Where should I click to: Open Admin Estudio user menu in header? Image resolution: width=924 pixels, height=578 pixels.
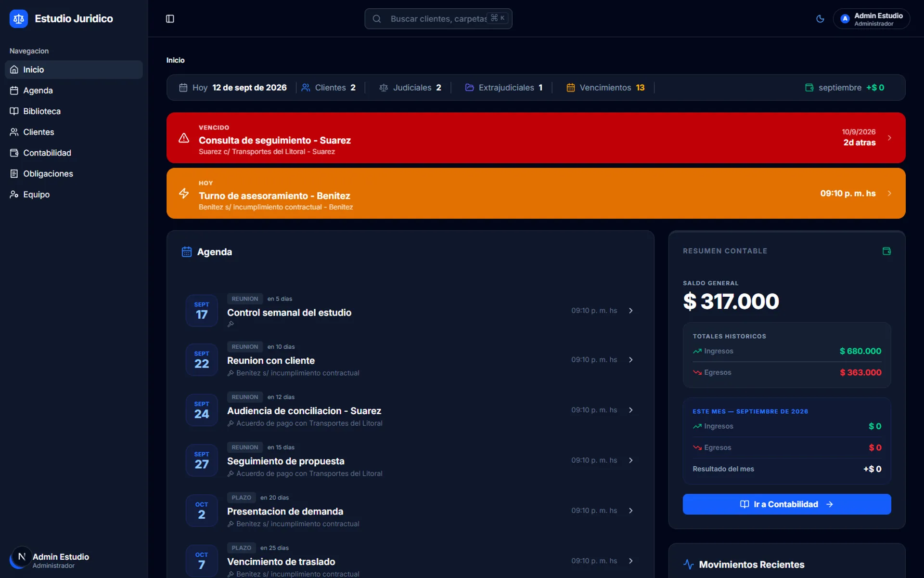[x=871, y=19]
